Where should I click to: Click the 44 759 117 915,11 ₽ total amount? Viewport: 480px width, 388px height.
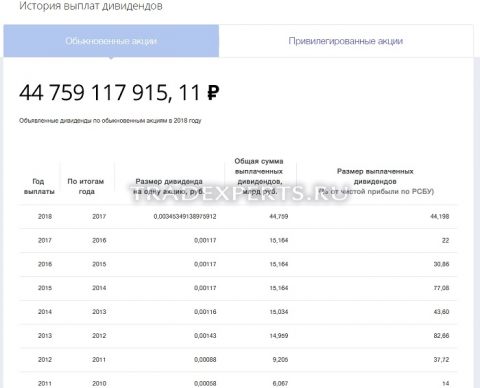coord(119,92)
